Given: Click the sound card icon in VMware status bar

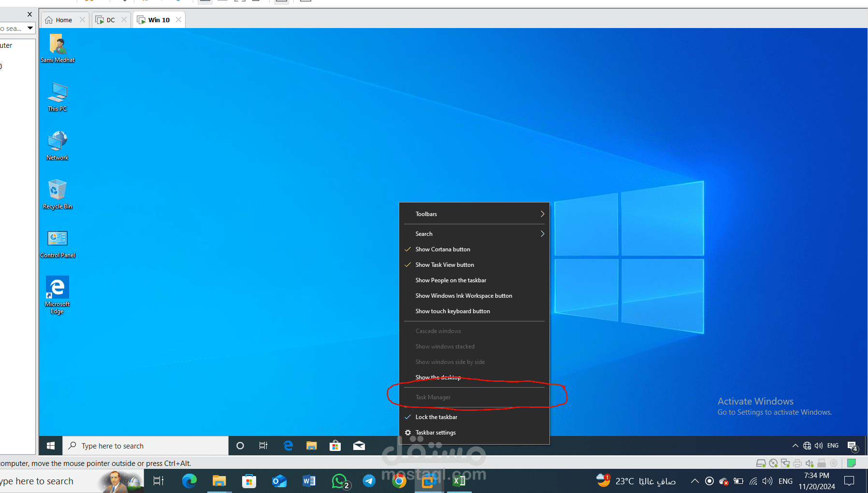Looking at the screenshot, I should tap(810, 463).
